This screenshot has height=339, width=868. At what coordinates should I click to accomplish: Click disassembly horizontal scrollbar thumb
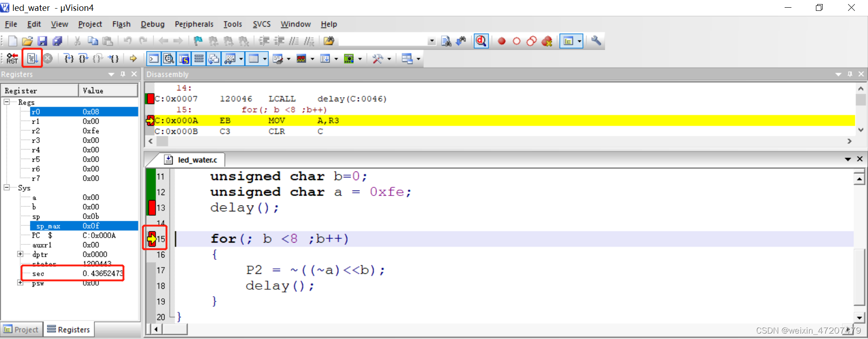coord(162,141)
